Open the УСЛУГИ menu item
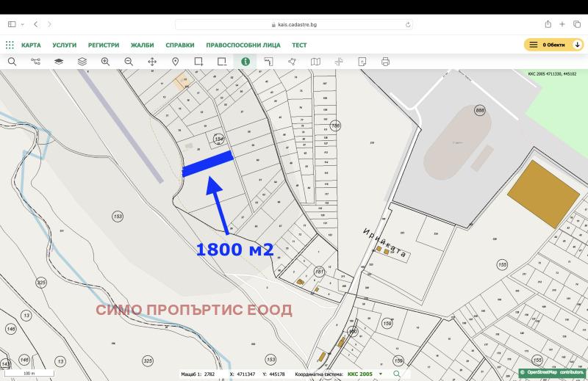588x381 pixels. (x=65, y=45)
